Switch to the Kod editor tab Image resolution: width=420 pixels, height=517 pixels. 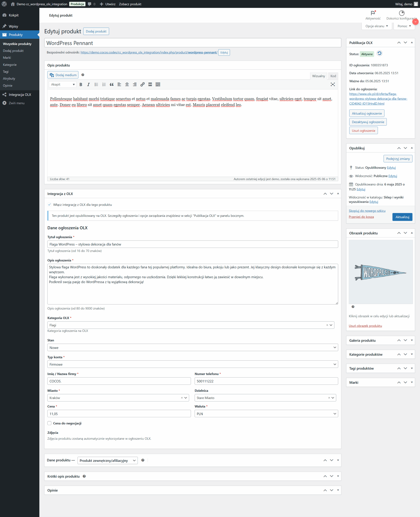coord(333,76)
